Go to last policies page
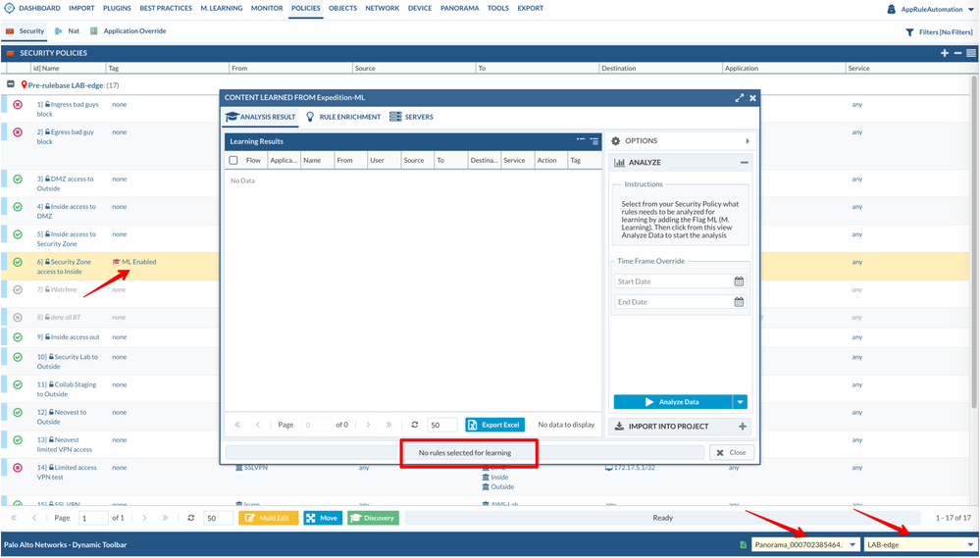This screenshot has height=558, width=980. tap(165, 518)
